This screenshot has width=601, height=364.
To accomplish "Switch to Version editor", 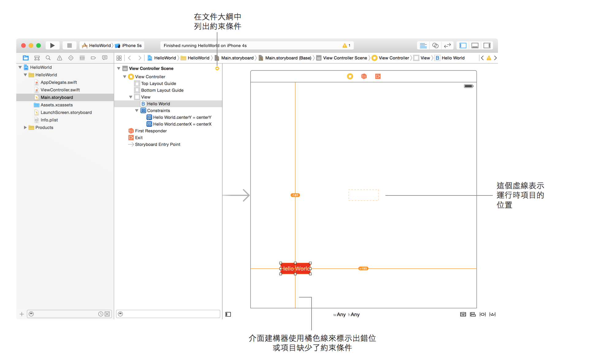I will click(x=447, y=45).
